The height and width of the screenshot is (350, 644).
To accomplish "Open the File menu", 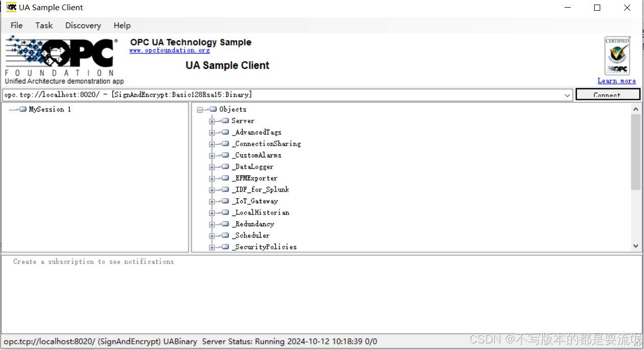I will (x=16, y=25).
